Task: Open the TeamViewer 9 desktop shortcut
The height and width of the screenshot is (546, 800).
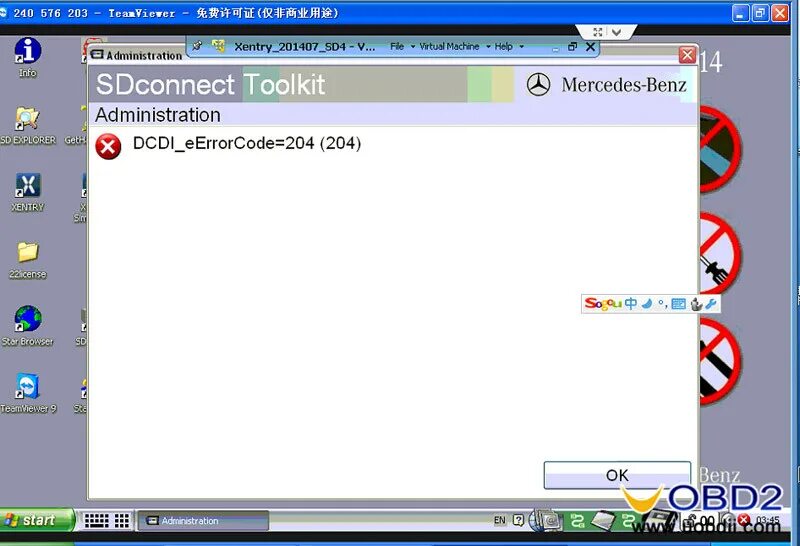Action: point(28,393)
